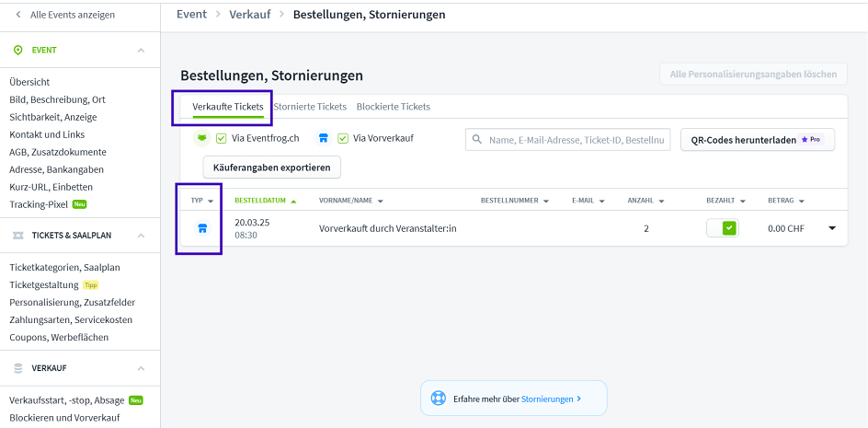Download QR codes with QR-Codes herunterladen
This screenshot has width=868, height=428.
tap(757, 140)
